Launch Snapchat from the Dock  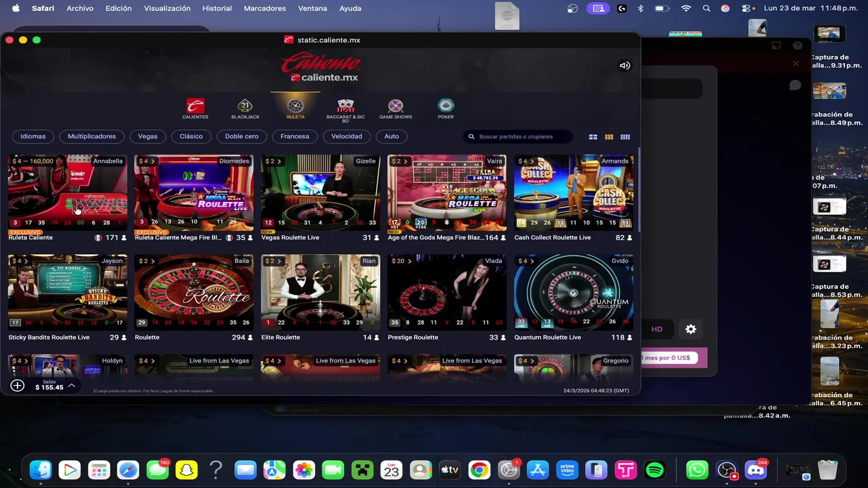[186, 470]
